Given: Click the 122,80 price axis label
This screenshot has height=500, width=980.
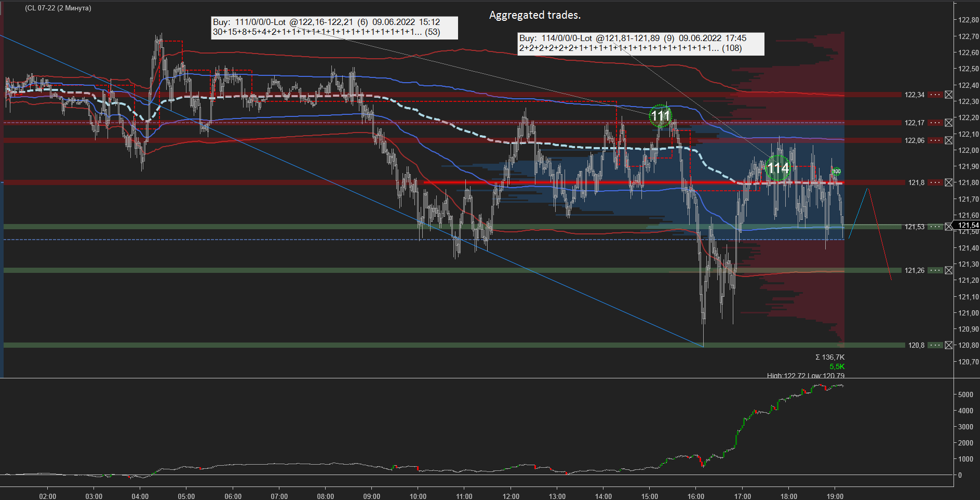Looking at the screenshot, I should coord(968,20).
